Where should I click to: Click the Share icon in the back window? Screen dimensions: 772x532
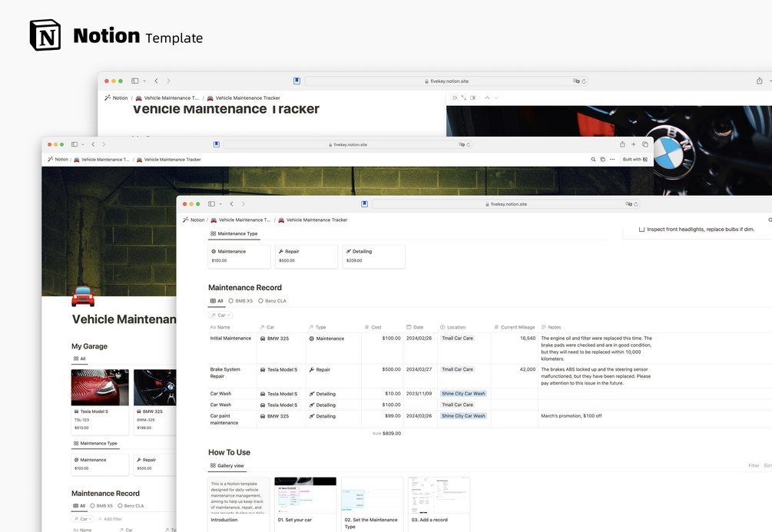[760, 81]
